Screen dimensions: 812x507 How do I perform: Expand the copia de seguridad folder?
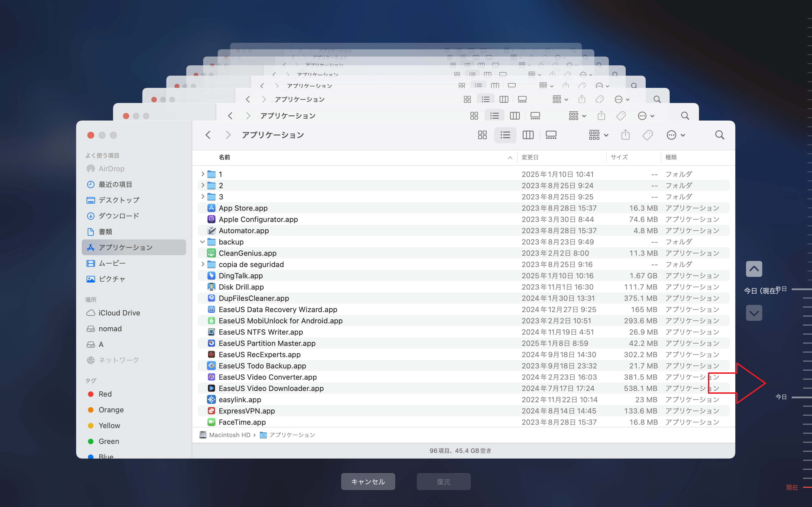pos(203,264)
